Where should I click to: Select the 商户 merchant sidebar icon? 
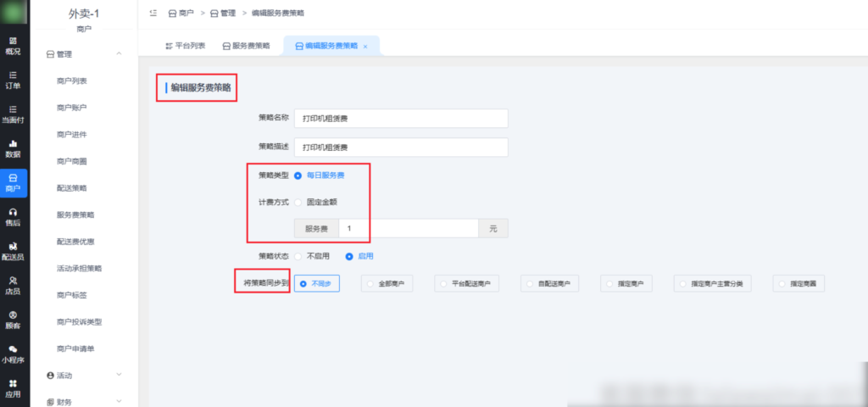[13, 183]
